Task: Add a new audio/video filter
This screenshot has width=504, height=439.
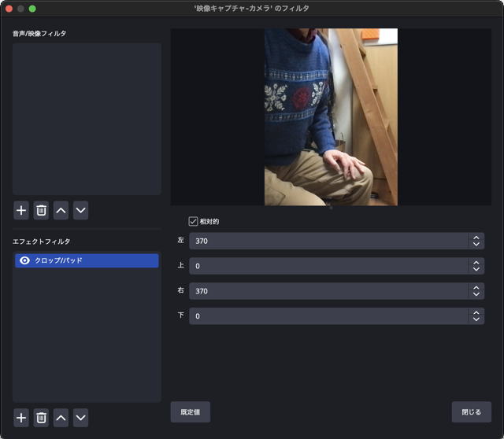Action: click(21, 210)
